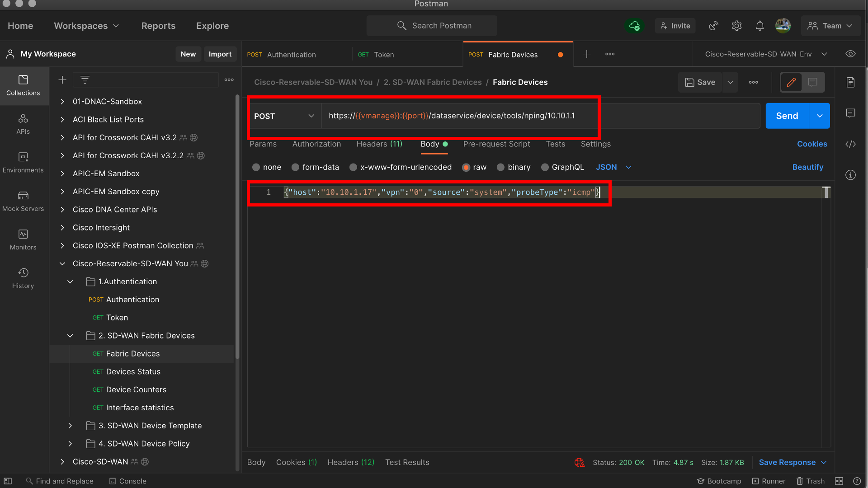
Task: Open the History sidebar panel
Action: 23,278
